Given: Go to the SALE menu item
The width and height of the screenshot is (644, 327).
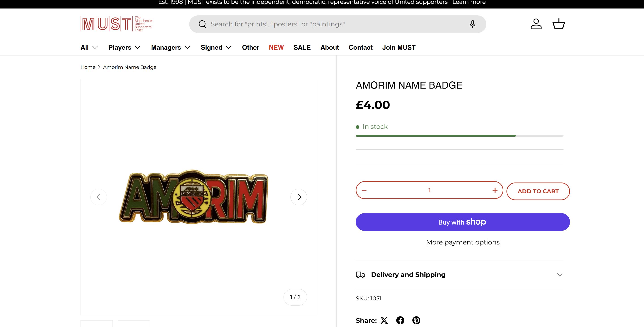Looking at the screenshot, I should click(302, 47).
